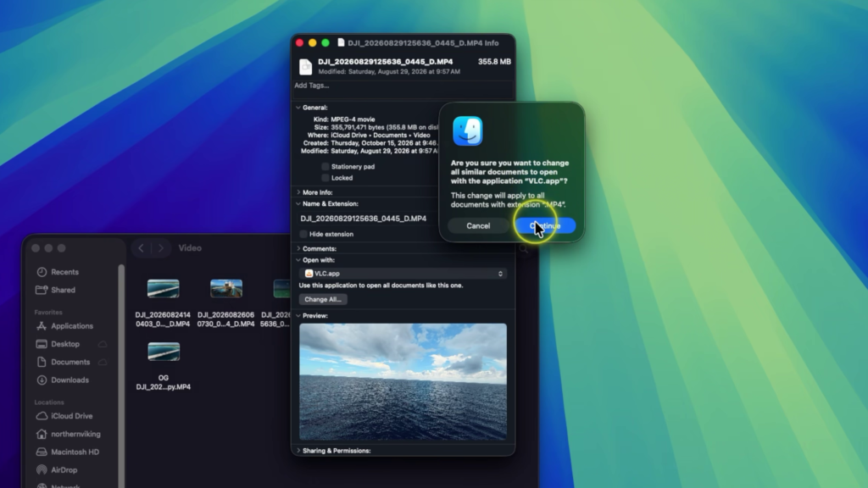Screen dimensions: 868x488
Task: Select the DJI_20260824140403 video thumbnail
Action: pyautogui.click(x=164, y=288)
